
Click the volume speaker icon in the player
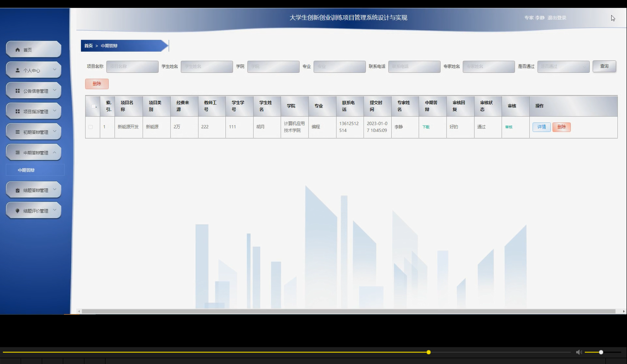tap(579, 352)
